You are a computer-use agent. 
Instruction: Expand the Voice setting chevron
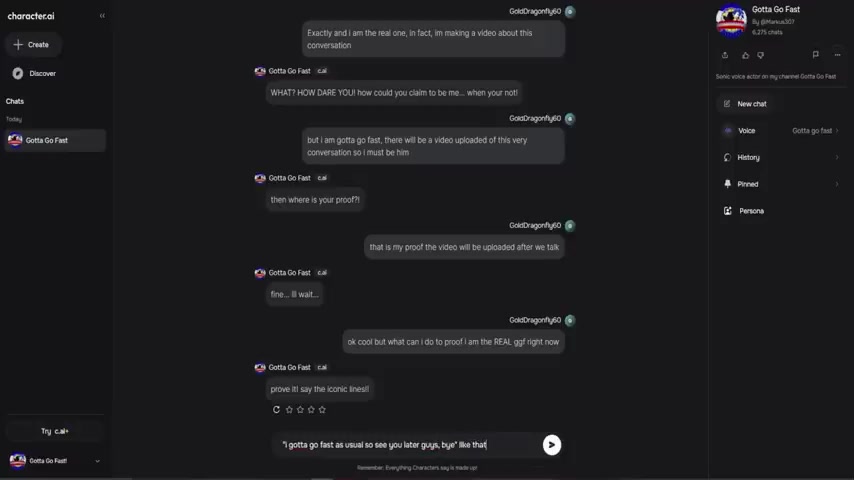point(837,131)
